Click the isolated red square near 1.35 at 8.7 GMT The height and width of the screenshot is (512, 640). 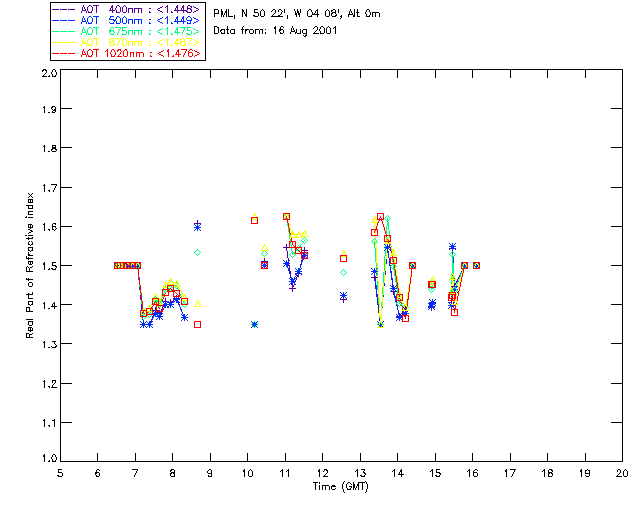pyautogui.click(x=198, y=325)
